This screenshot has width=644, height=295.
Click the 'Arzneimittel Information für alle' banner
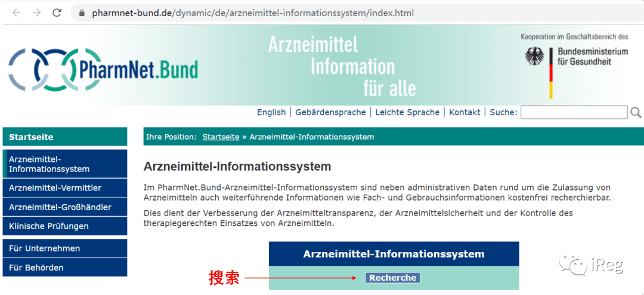342,66
